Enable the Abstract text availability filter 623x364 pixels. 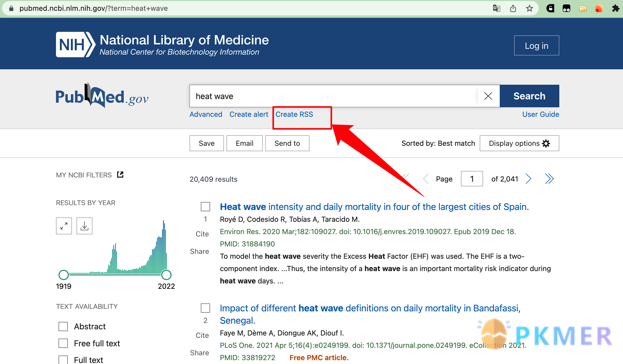click(x=63, y=327)
